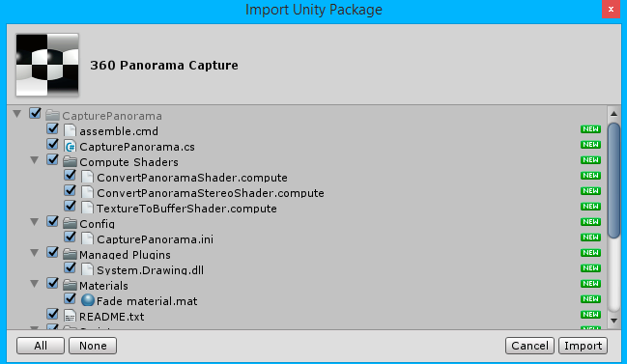The image size is (627, 364).
Task: Click the scroll down arrow of file list
Action: [x=613, y=321]
